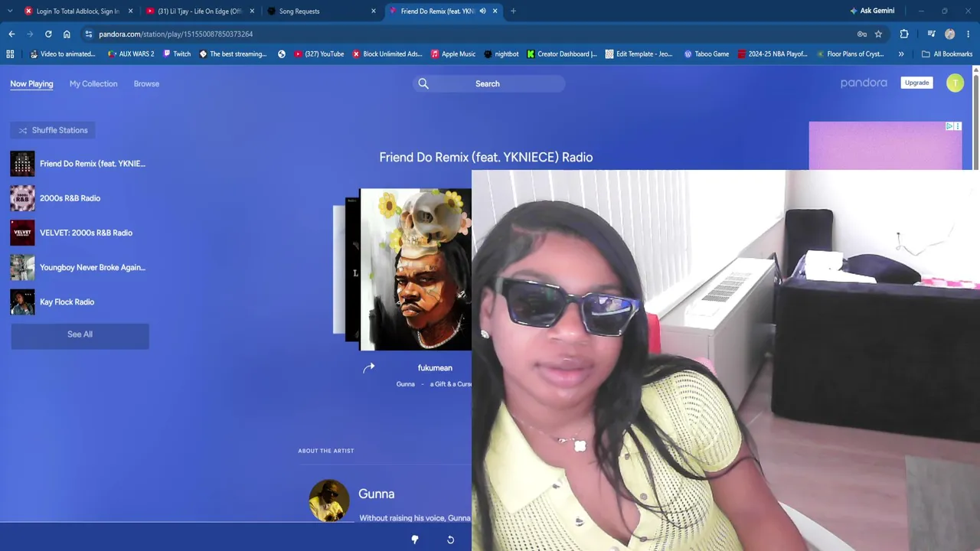
Task: Open the Gunna artist name in About section
Action: coord(377,494)
